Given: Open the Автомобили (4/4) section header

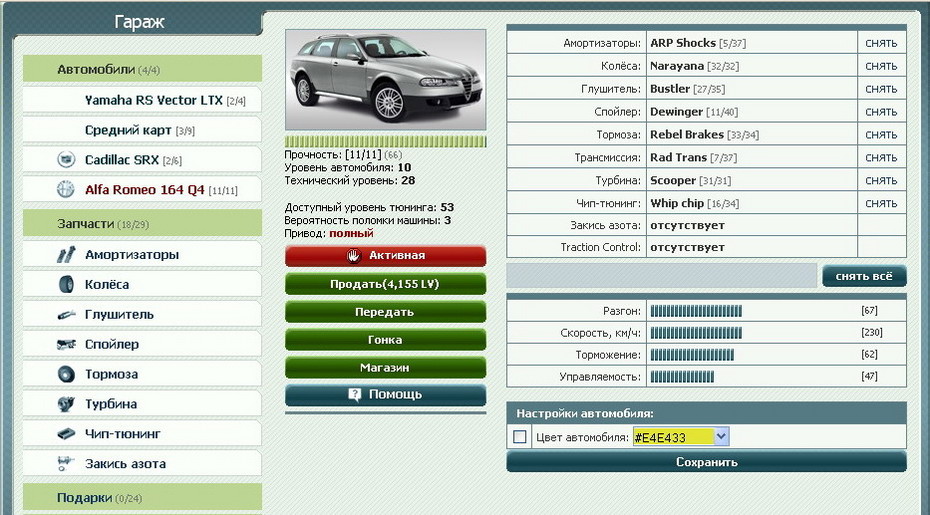Looking at the screenshot, I should pos(142,69).
